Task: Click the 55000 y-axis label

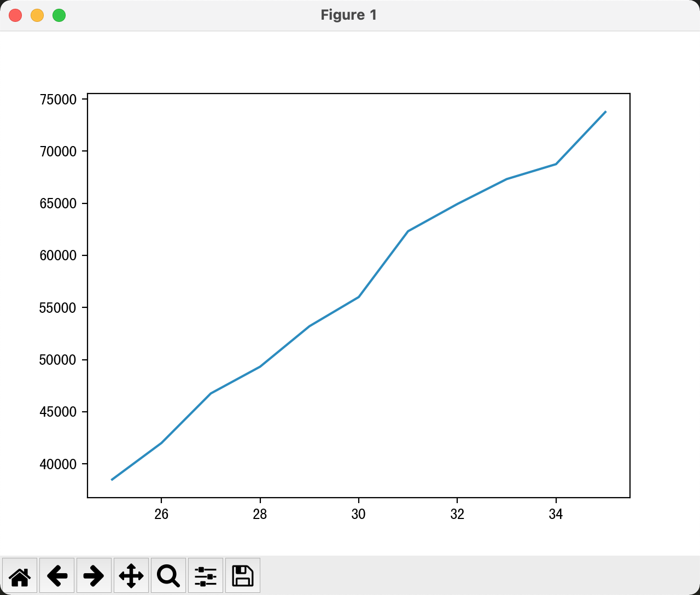Action: (x=59, y=308)
